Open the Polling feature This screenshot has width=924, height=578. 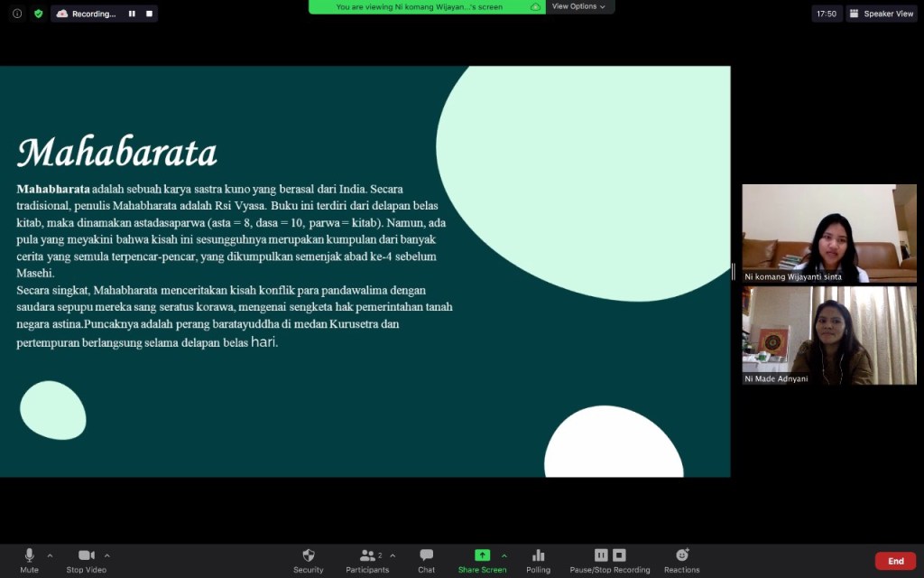pos(538,560)
